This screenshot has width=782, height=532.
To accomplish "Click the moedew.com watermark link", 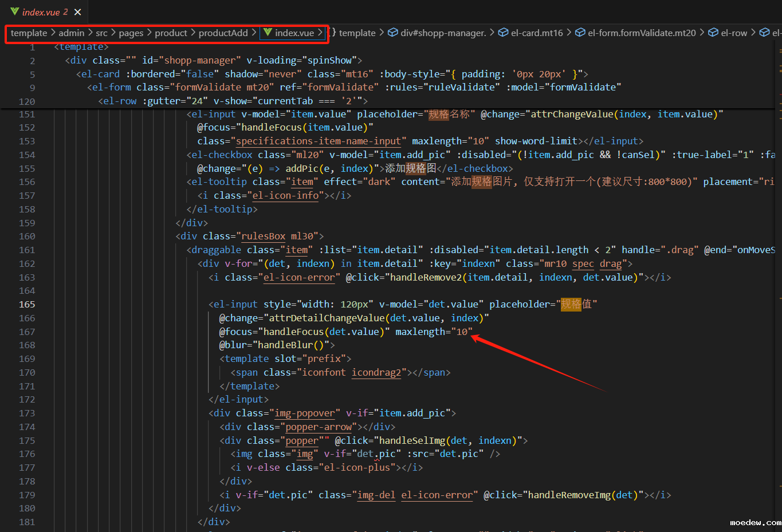I will [x=755, y=522].
